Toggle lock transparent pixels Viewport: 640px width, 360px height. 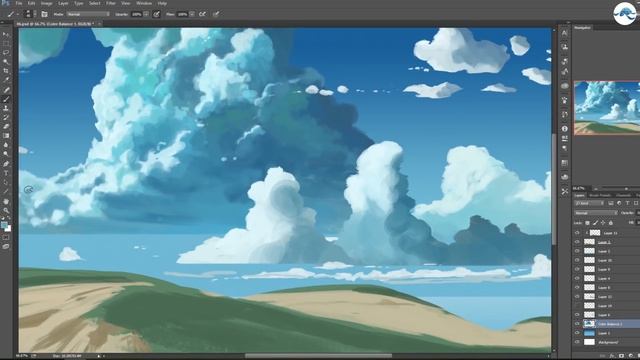pos(587,223)
